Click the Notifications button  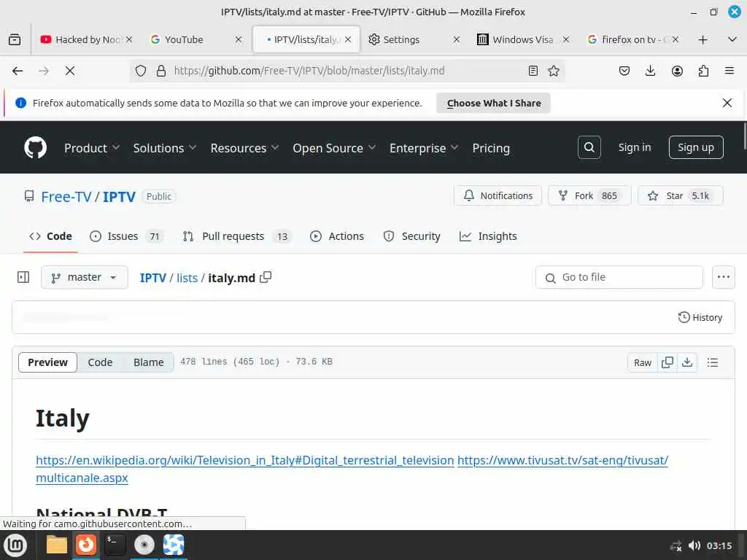[x=498, y=195]
